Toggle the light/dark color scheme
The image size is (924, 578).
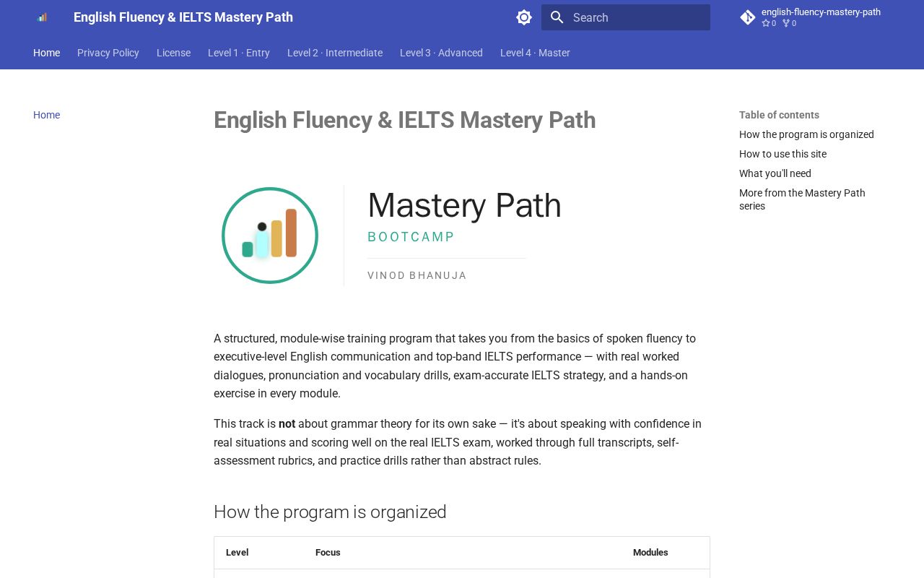pyautogui.click(x=524, y=17)
